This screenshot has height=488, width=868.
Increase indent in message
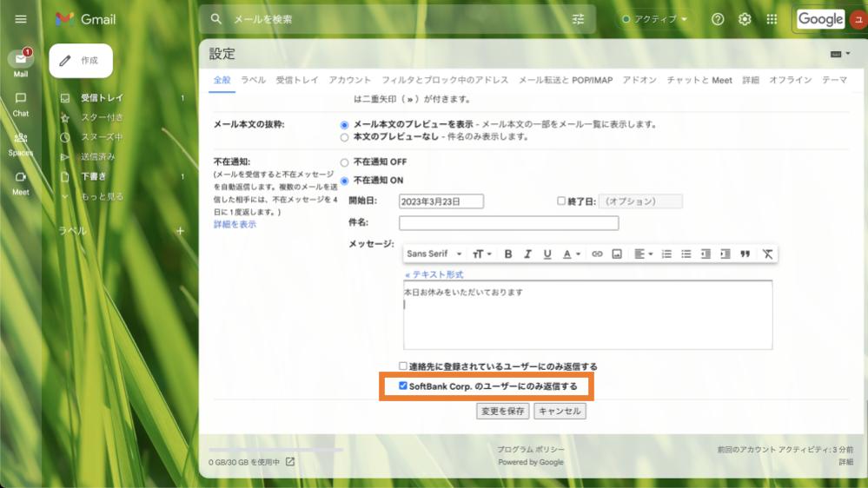tap(726, 254)
